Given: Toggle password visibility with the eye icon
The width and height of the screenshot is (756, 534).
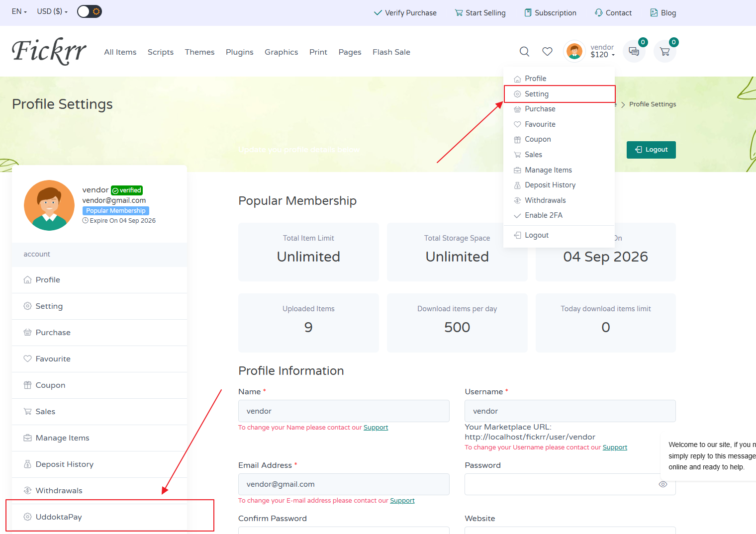Looking at the screenshot, I should 663,484.
